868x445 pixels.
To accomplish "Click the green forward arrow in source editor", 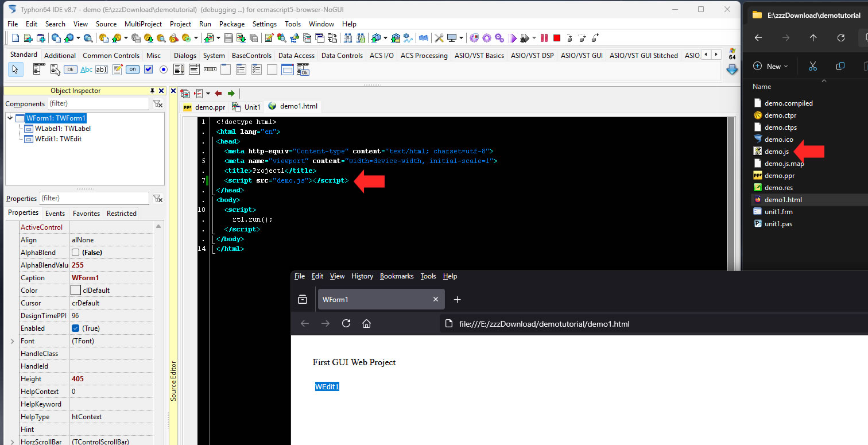I will pyautogui.click(x=231, y=93).
